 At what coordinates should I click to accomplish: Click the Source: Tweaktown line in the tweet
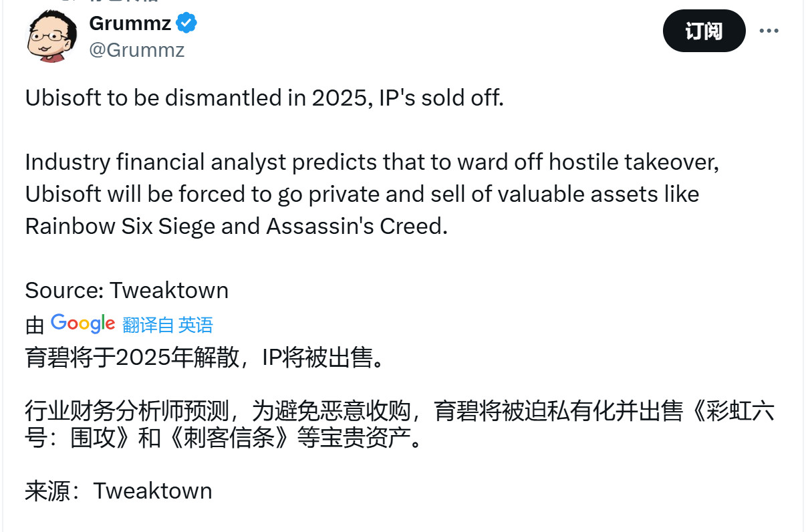click(x=126, y=290)
